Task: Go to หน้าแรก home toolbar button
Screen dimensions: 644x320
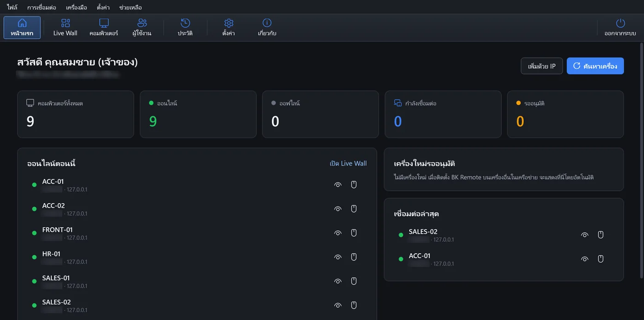Action: tap(22, 28)
